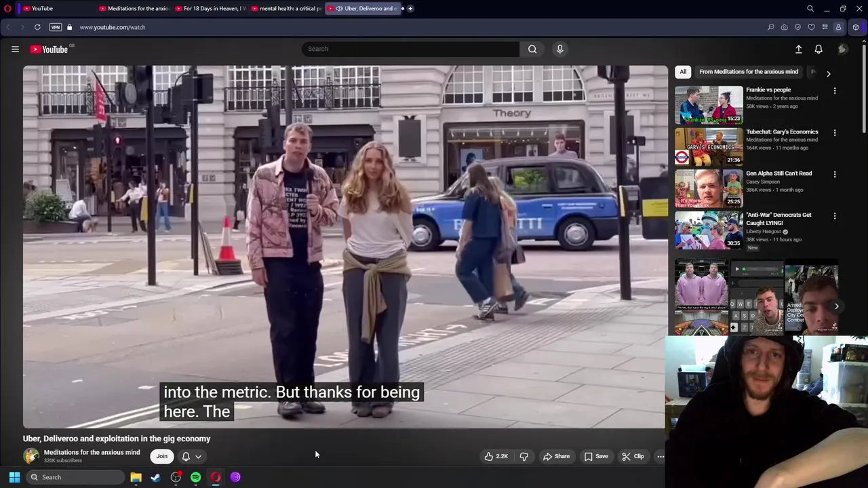Open the extensions cube icon

tap(856, 27)
